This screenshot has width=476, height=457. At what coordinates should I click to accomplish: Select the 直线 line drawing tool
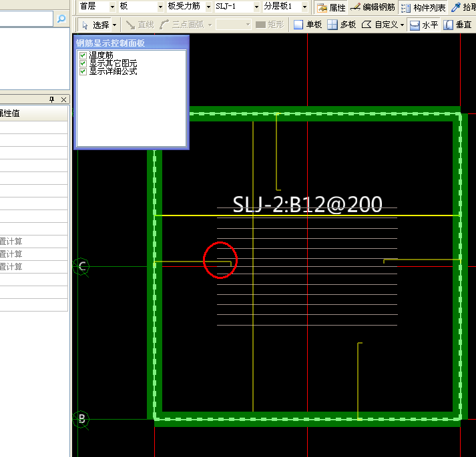pos(140,25)
